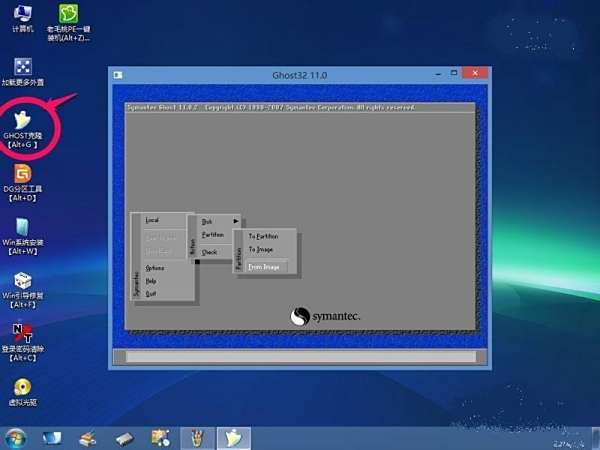Select Local in the Ghost main menu
This screenshot has width=600, height=450.
click(152, 220)
